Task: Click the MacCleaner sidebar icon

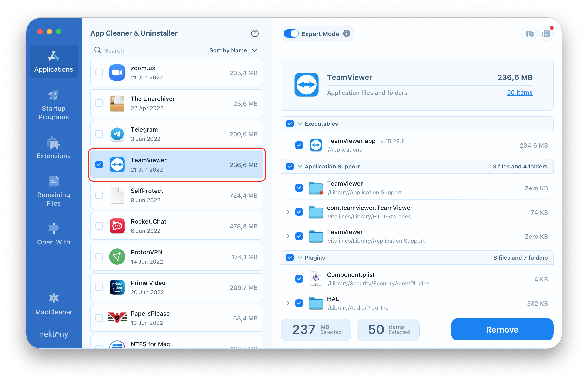Action: coord(53,300)
